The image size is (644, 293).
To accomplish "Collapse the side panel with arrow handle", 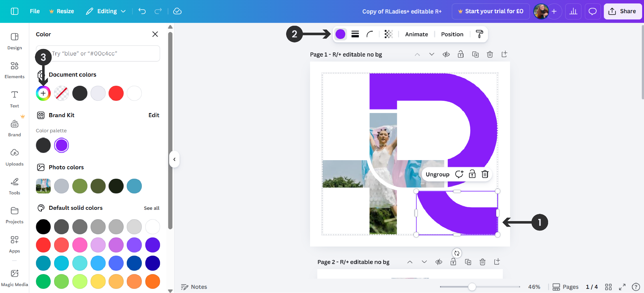I will pos(174,159).
